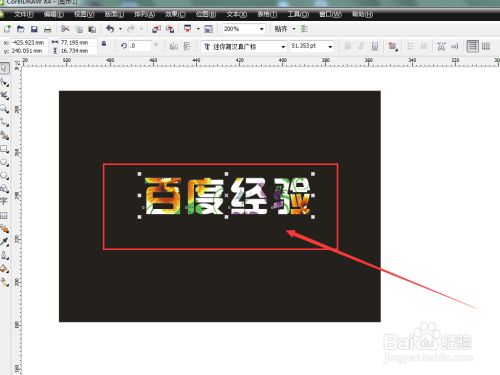The image size is (500, 375).
Task: Select the Interactive Fill tool
Action: coord(4,282)
